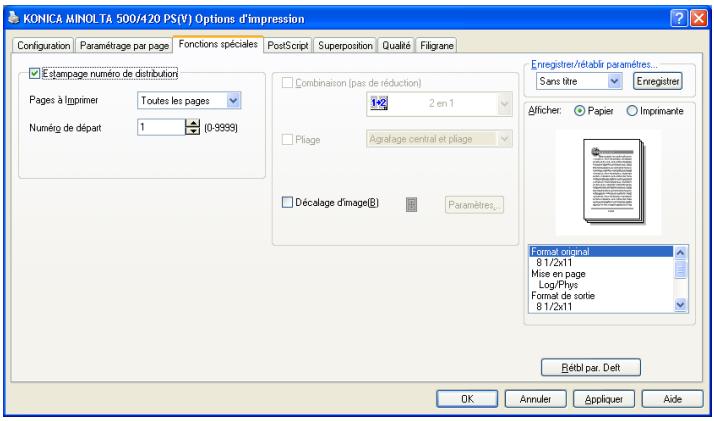The height and width of the screenshot is (421, 714).
Task: Select the Papier radio button
Action: (579, 111)
